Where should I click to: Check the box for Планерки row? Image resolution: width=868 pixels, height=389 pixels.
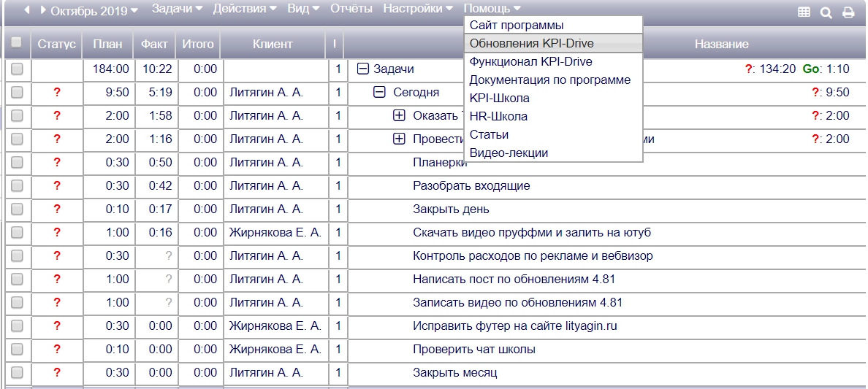pos(17,162)
